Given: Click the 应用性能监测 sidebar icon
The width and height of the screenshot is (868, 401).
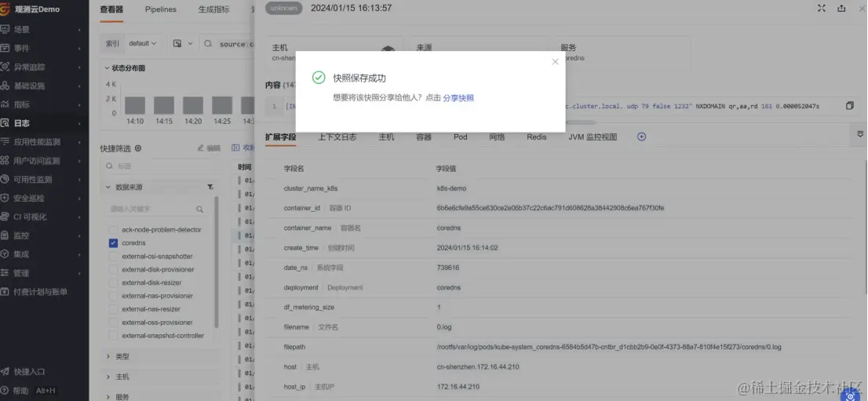Looking at the screenshot, I should tap(5, 142).
